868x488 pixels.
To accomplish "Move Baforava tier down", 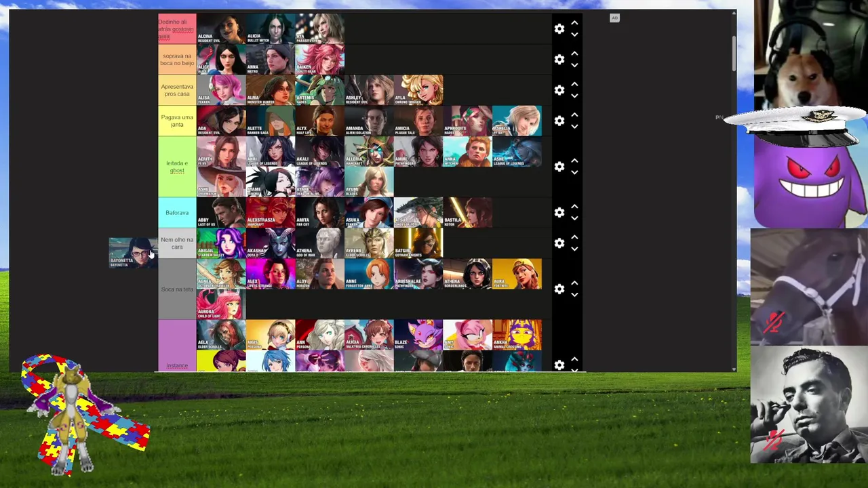I will coord(574,218).
